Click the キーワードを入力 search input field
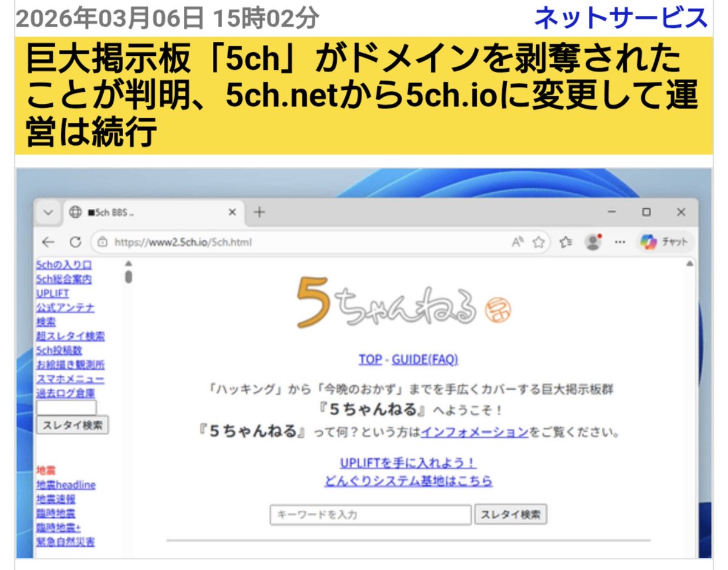 370,514
